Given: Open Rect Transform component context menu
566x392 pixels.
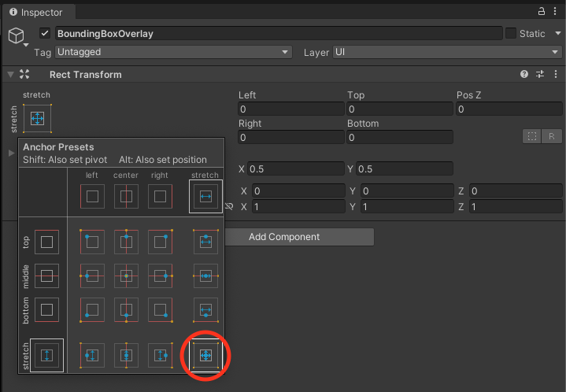Looking at the screenshot, I should pos(556,74).
